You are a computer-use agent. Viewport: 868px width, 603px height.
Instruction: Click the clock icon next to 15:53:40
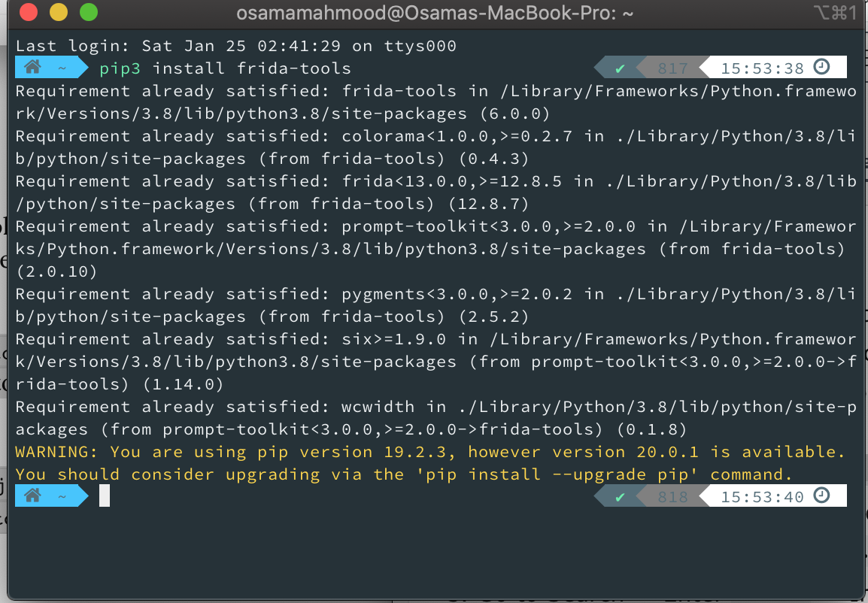coord(822,496)
